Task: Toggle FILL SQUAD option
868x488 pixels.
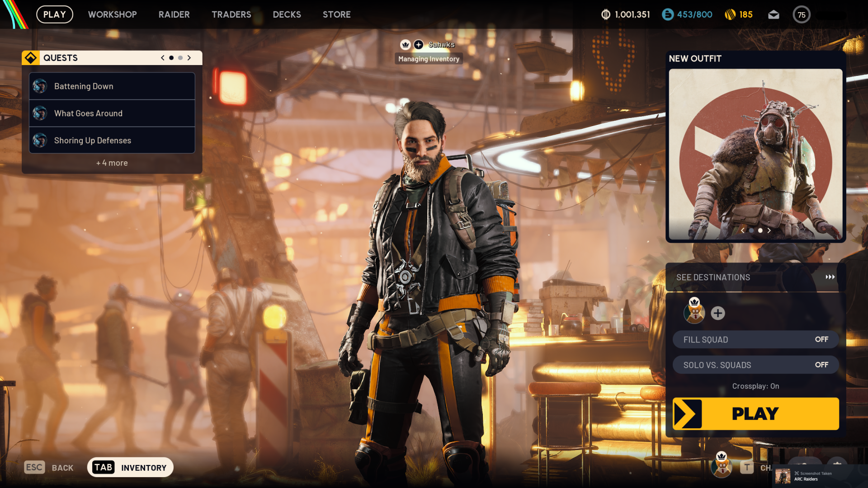Action: tap(755, 339)
